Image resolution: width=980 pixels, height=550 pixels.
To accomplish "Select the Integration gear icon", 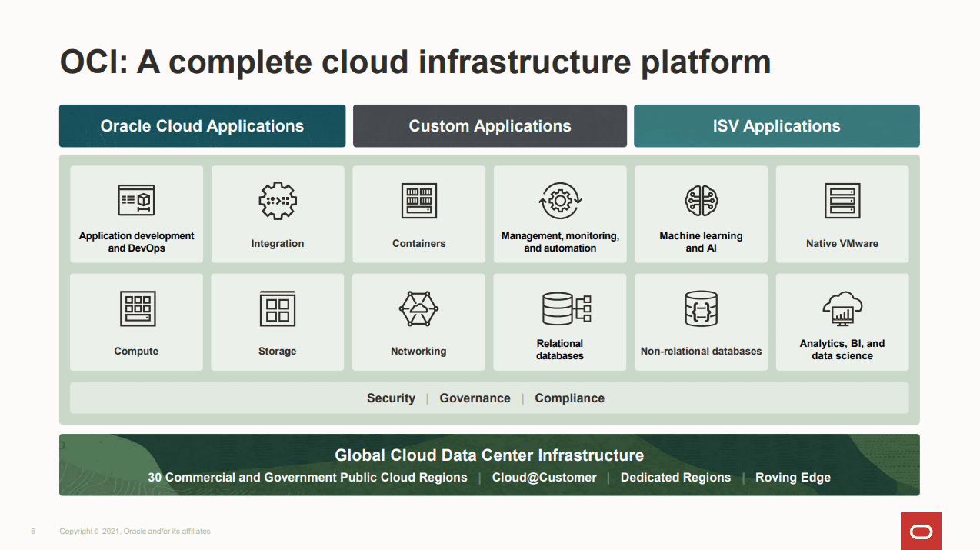I will [278, 201].
